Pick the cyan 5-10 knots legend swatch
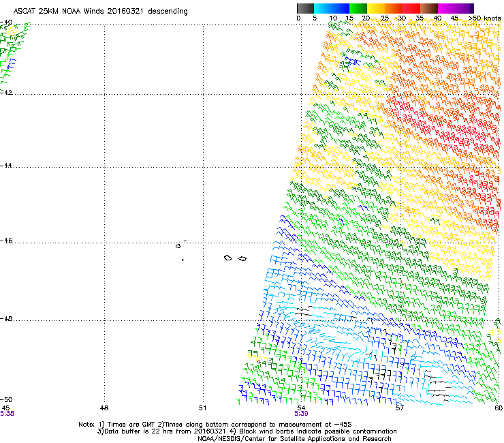This screenshot has height=443, width=504. (x=323, y=8)
